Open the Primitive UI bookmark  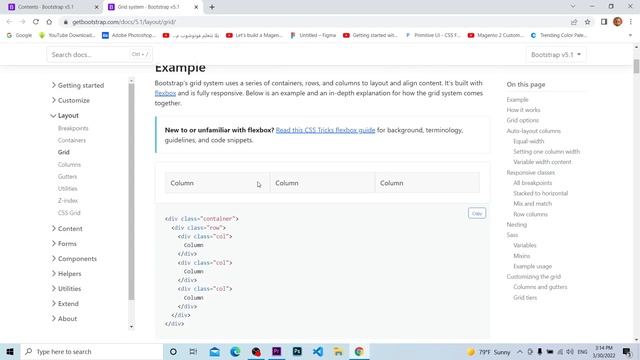pyautogui.click(x=433, y=36)
